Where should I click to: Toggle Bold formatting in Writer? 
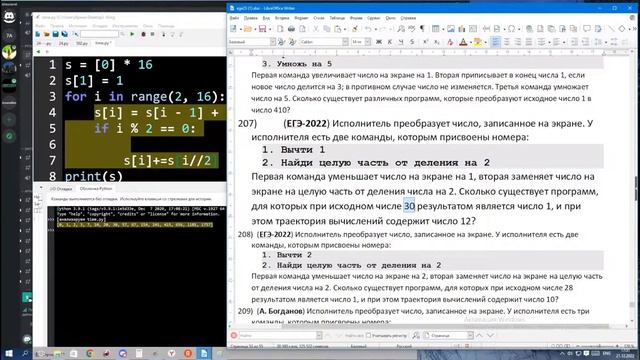pyautogui.click(x=379, y=42)
